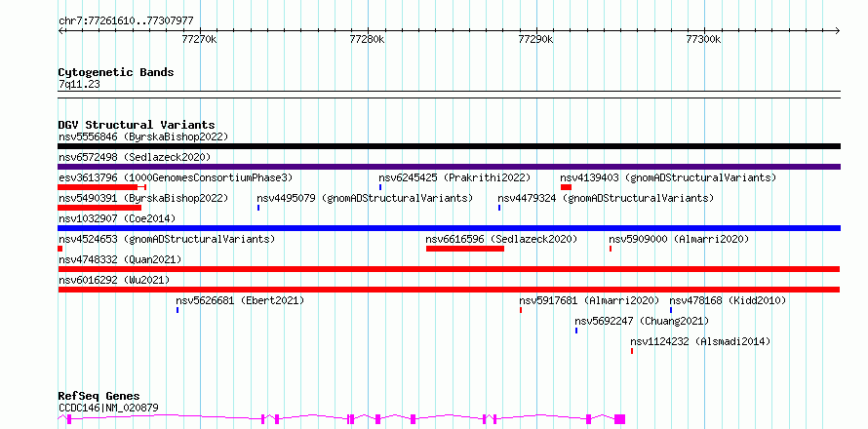
Task: Click the blue nsv6245425 variant marker
Action: 380,187
